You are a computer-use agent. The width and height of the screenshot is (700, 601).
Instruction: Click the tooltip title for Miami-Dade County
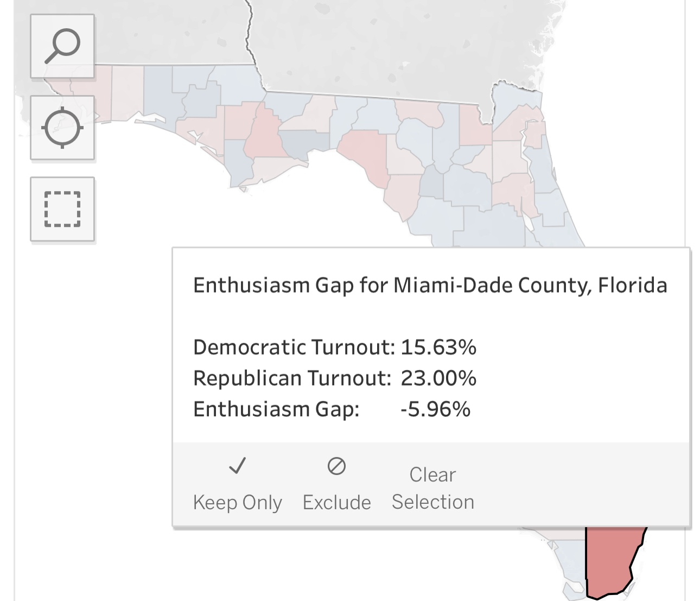pyautogui.click(x=430, y=285)
